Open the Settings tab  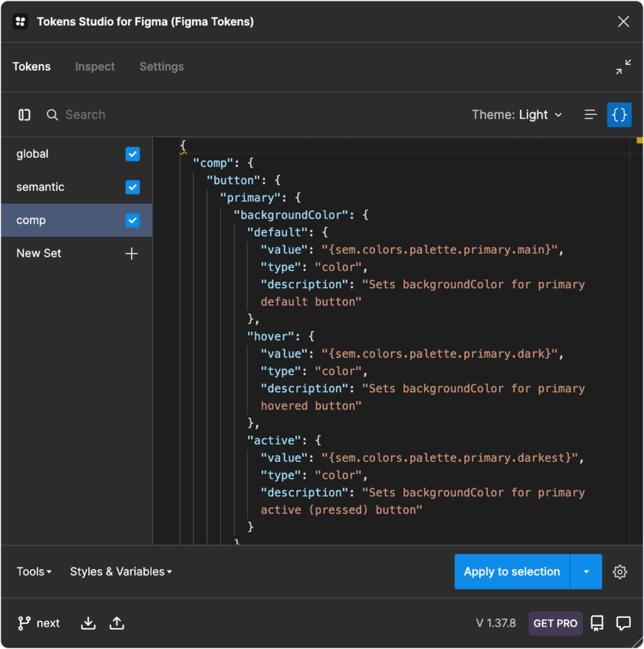162,67
